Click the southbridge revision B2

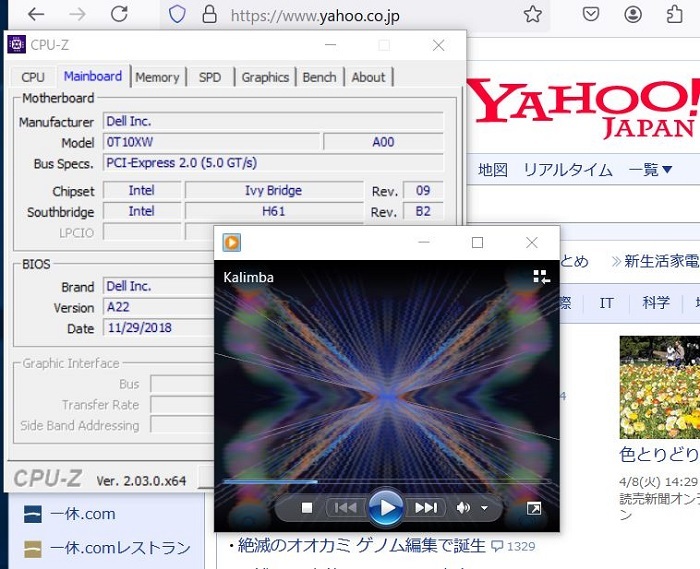pyautogui.click(x=423, y=211)
